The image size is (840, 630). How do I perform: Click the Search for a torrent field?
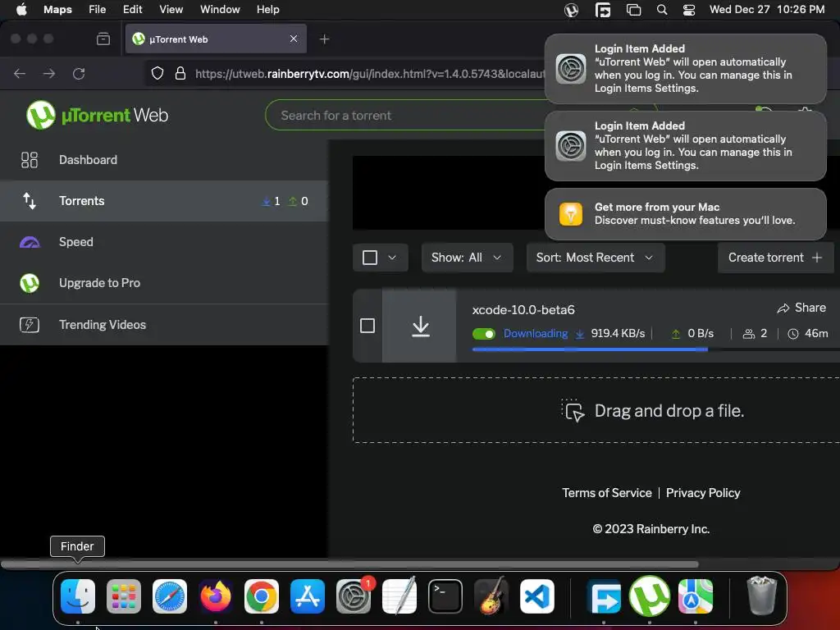(407, 115)
